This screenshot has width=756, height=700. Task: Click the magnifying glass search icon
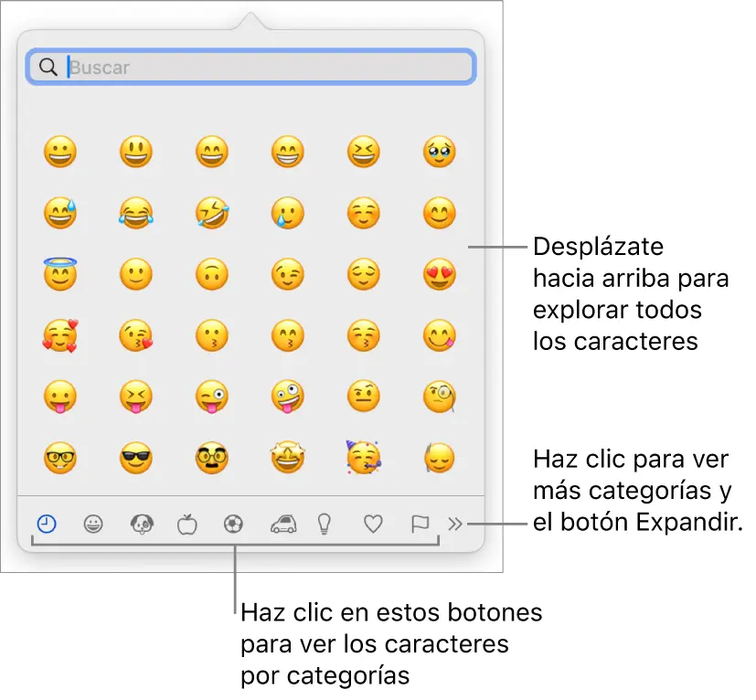pos(48,67)
